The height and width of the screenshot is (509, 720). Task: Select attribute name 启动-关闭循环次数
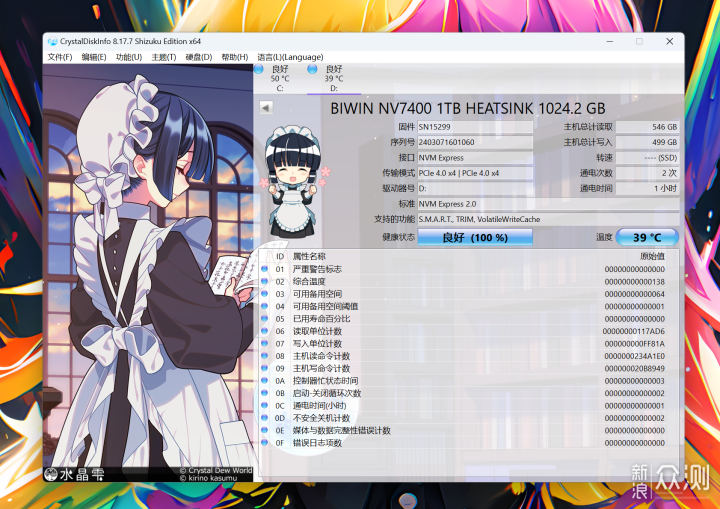point(326,393)
